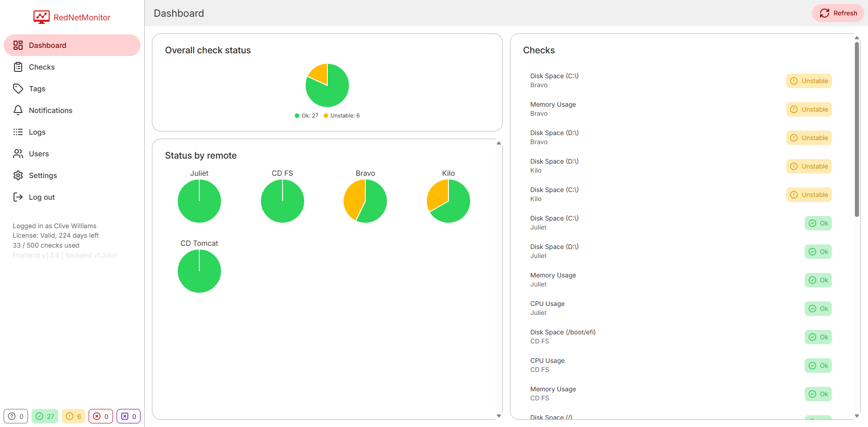Click Ok badge for Memory Usage Juliet
The image size is (868, 427).
coord(818,280)
